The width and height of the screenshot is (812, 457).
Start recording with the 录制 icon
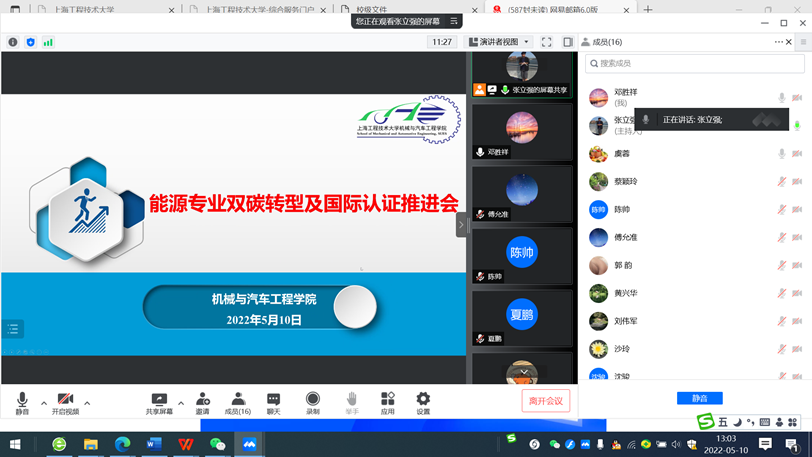tap(313, 402)
